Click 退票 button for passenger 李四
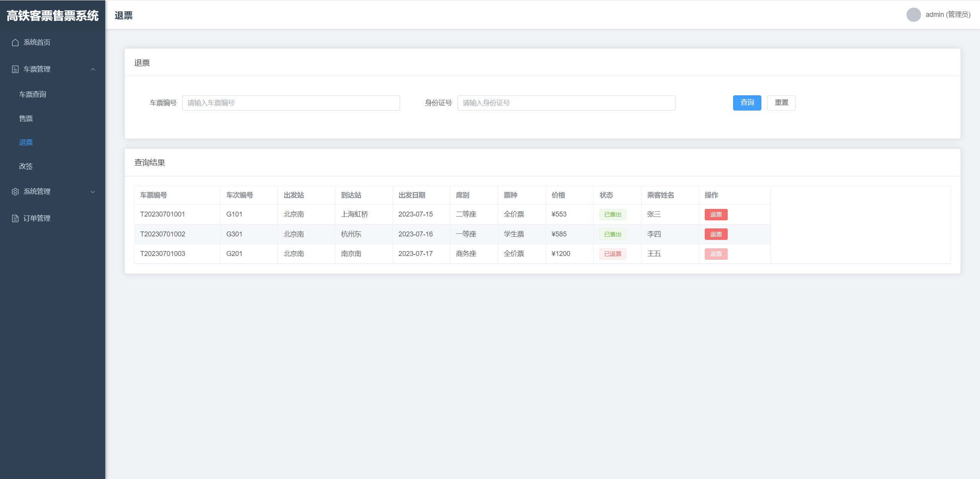 click(x=716, y=234)
